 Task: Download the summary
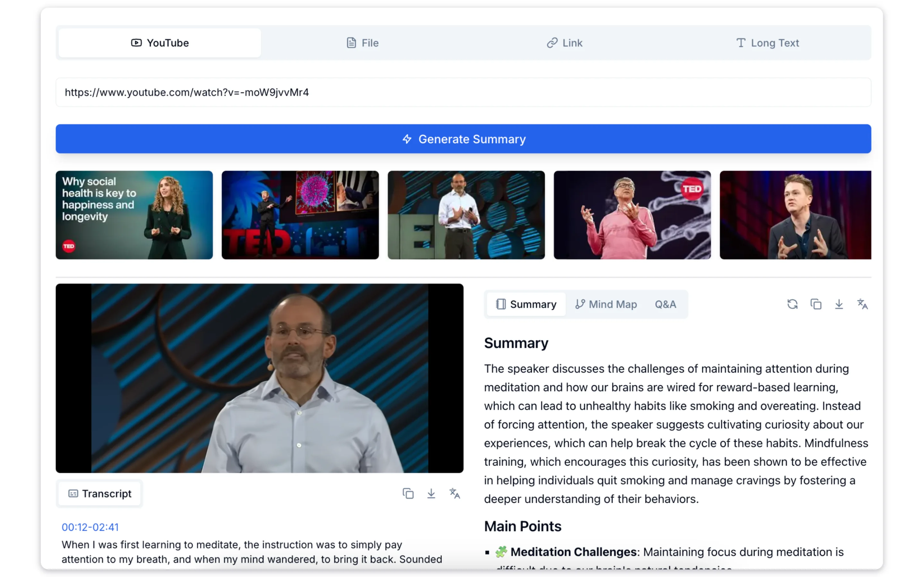[839, 304]
